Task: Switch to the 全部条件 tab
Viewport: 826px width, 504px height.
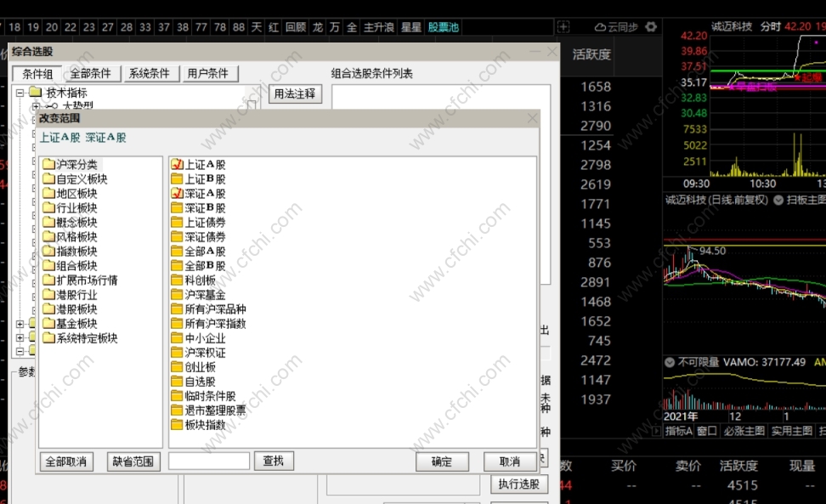Action: click(x=91, y=74)
